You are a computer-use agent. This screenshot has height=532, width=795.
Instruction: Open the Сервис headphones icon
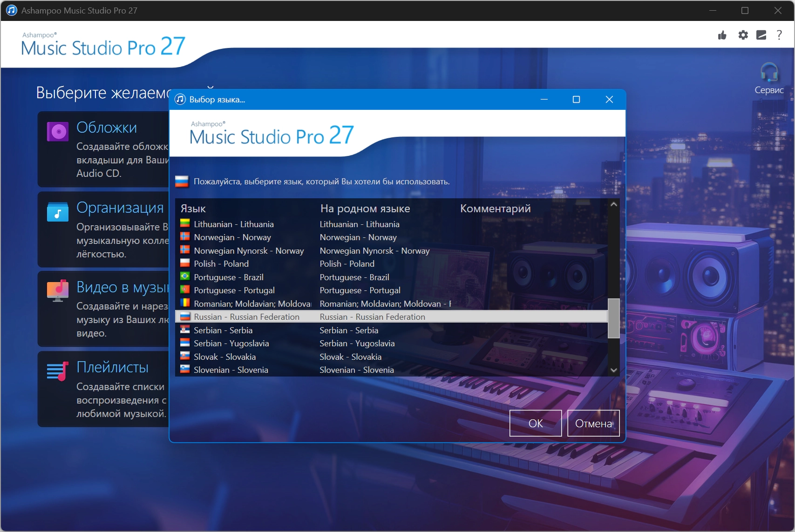coord(769,72)
